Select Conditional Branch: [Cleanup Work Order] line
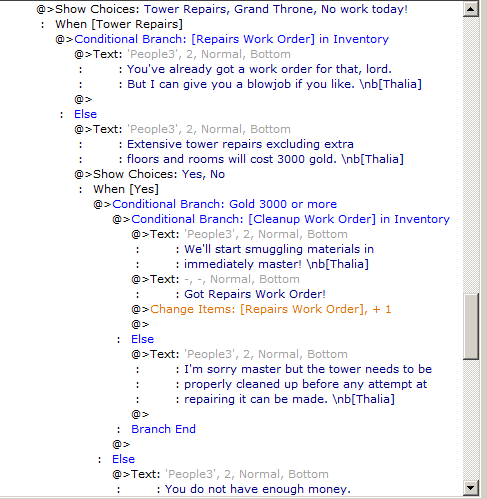 (x=281, y=219)
